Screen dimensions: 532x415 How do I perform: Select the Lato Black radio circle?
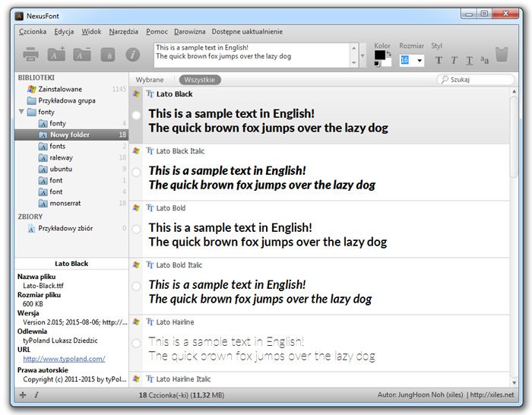coord(136,116)
